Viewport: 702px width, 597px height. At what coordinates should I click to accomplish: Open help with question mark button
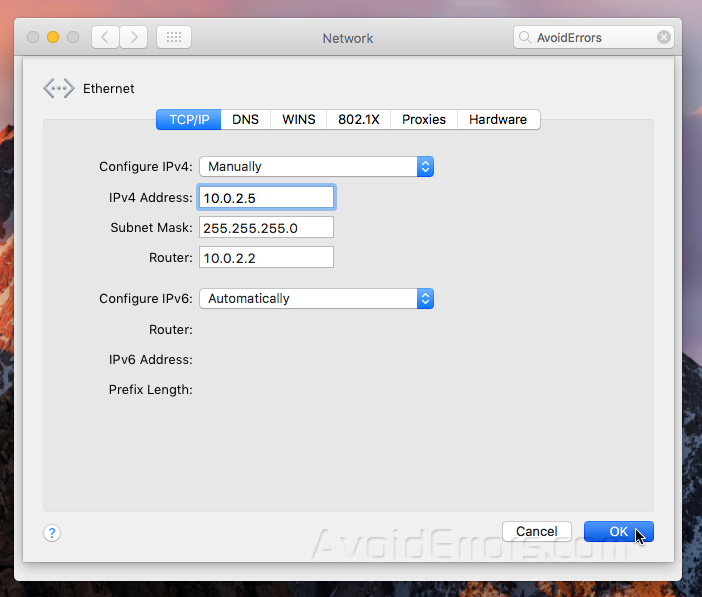(52, 533)
